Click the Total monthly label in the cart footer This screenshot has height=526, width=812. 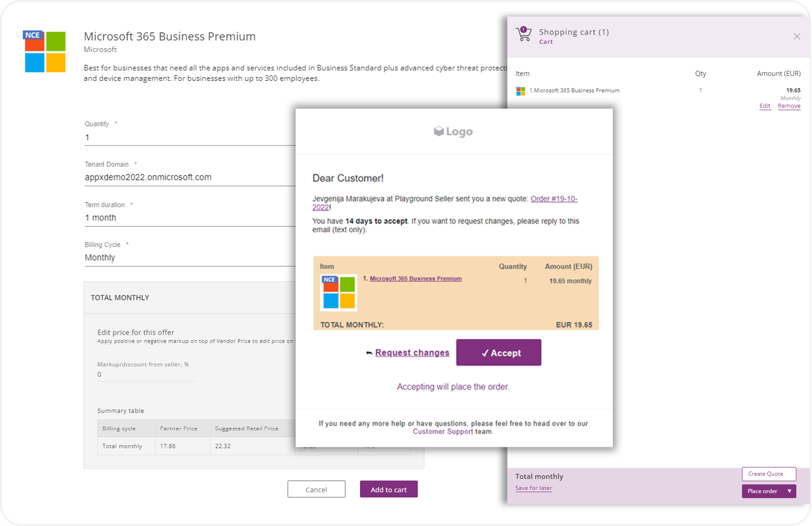pyautogui.click(x=539, y=476)
